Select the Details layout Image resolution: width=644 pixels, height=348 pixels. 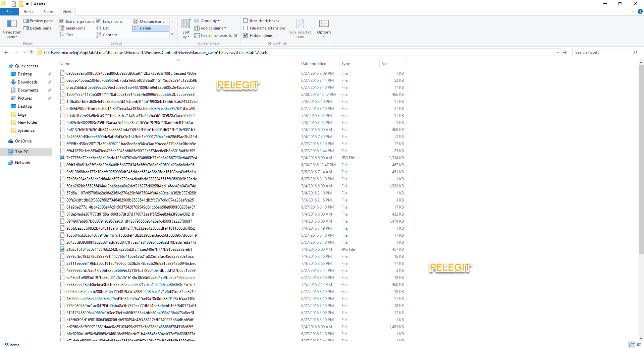tap(150, 28)
